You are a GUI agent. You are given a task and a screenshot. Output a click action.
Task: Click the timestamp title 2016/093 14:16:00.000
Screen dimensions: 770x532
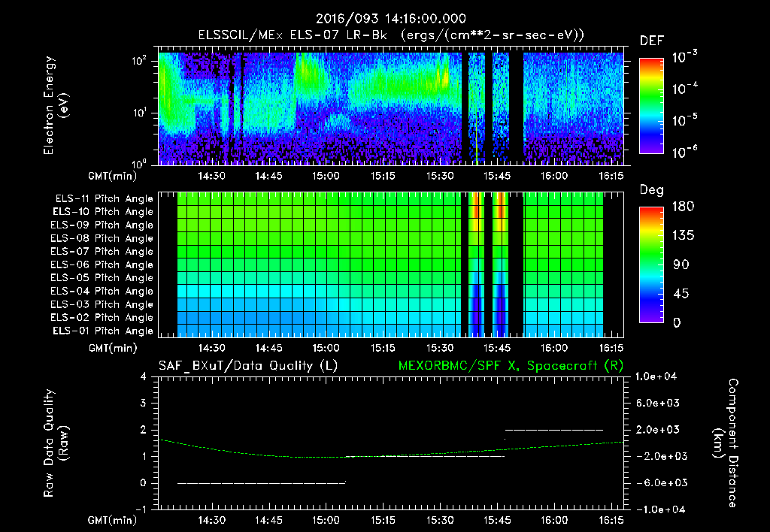click(x=390, y=19)
